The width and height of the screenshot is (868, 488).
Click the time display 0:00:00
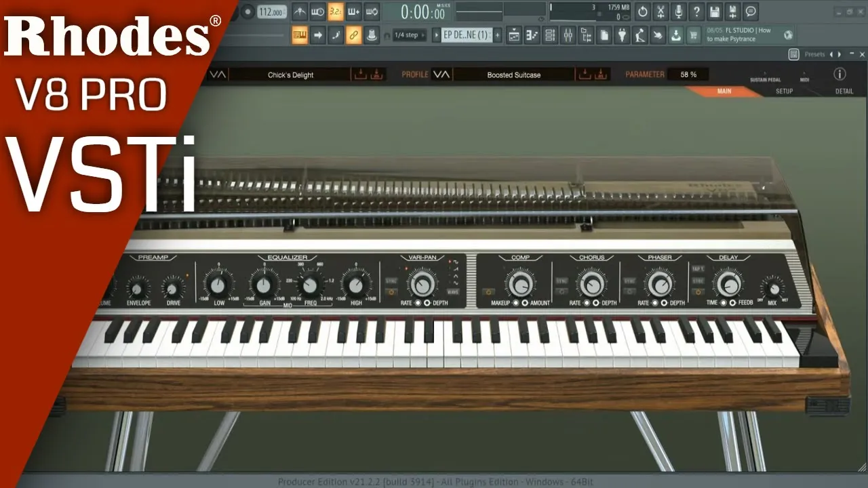tap(425, 12)
